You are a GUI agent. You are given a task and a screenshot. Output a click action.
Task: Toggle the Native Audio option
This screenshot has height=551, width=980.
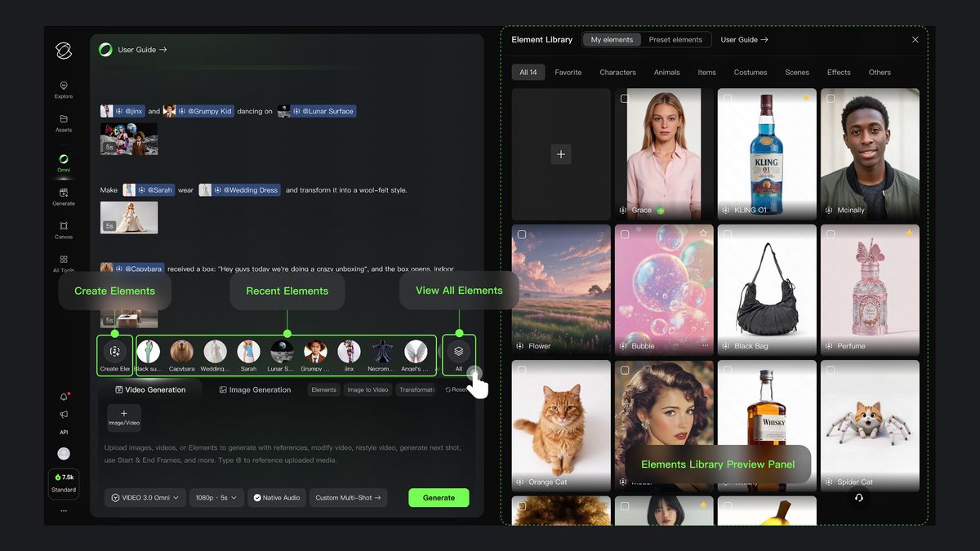[276, 497]
